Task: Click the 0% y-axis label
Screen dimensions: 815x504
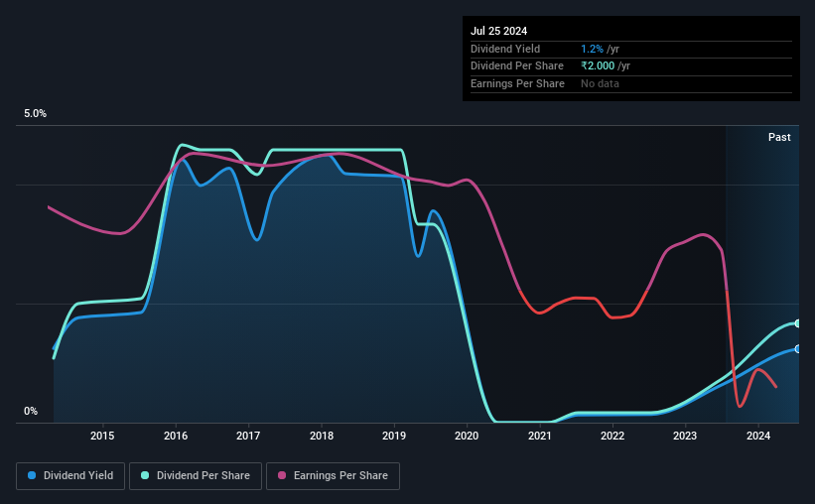Action: [31, 411]
